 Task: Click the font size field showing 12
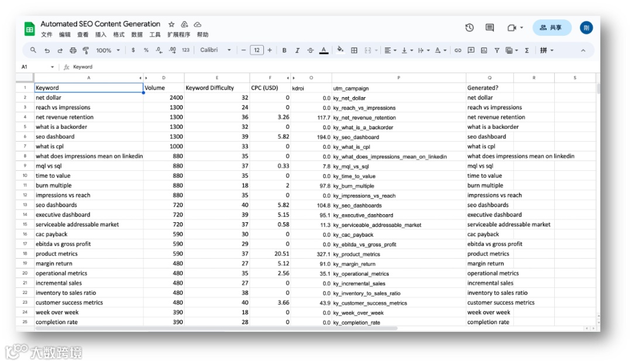point(257,50)
